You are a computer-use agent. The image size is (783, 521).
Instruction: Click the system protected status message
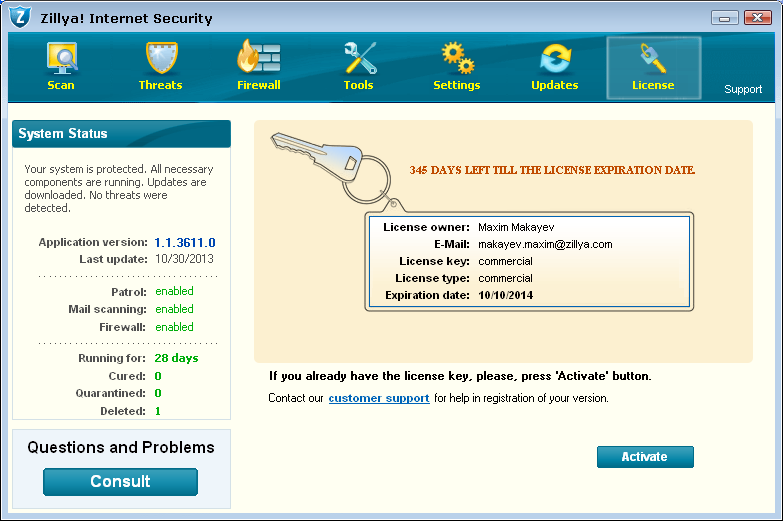[119, 189]
